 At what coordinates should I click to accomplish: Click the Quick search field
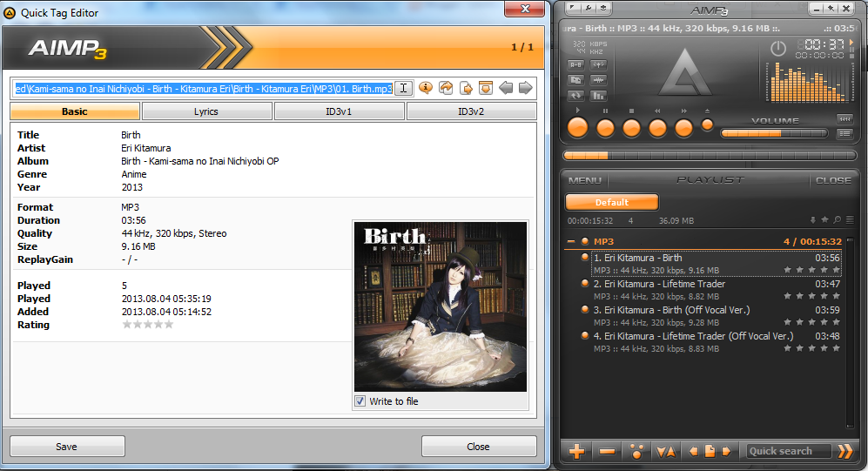point(788,451)
